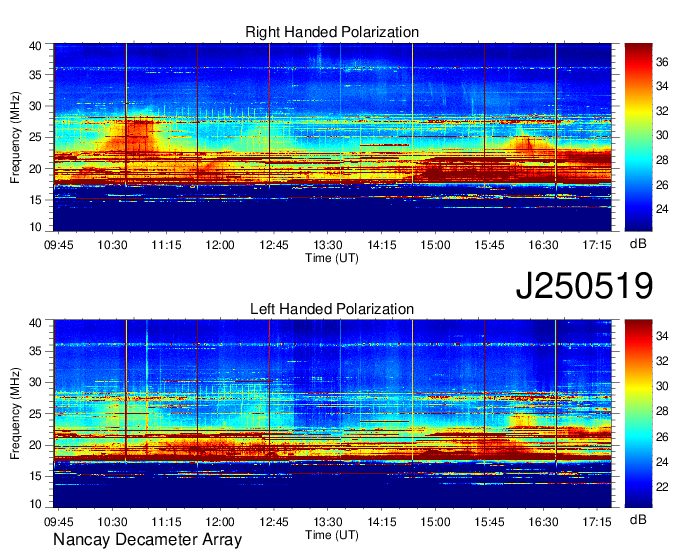The width and height of the screenshot is (680, 552).
Task: Click "34" on Right Handed dB scale
Action: click(x=662, y=87)
